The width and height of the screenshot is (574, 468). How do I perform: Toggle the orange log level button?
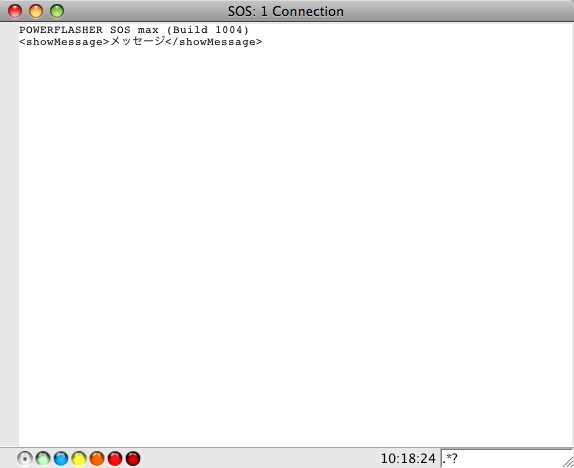(x=97, y=458)
